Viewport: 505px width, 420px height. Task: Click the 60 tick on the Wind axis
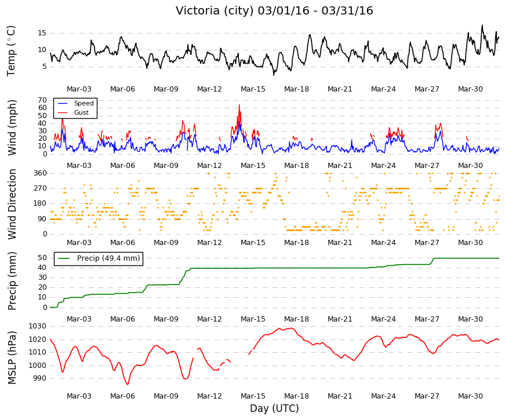[x=42, y=108]
